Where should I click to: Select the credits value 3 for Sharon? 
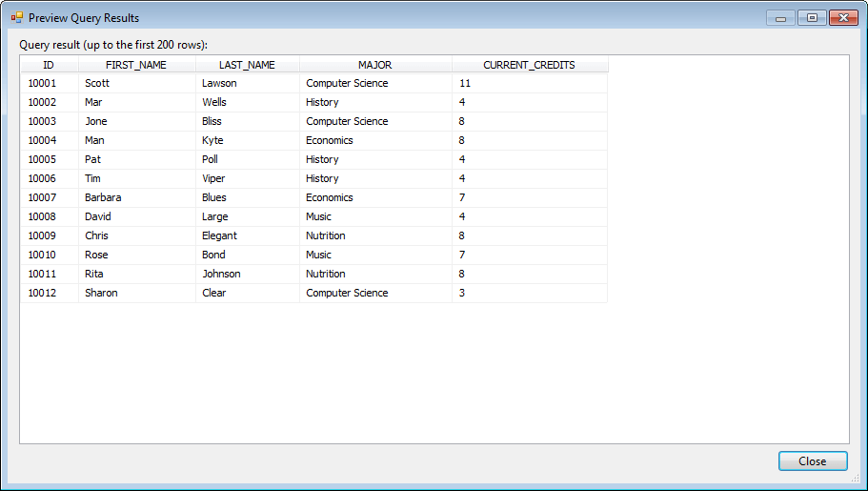pos(530,293)
